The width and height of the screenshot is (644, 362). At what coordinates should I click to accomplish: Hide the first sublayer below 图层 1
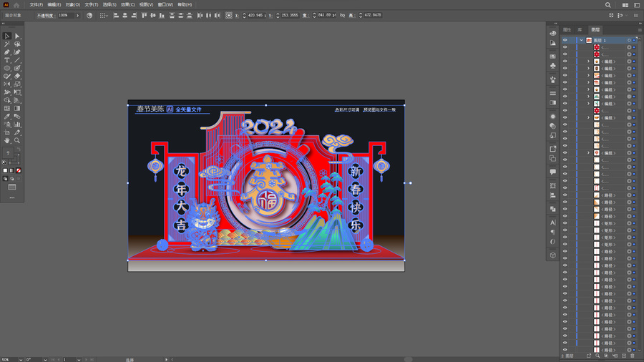(565, 47)
